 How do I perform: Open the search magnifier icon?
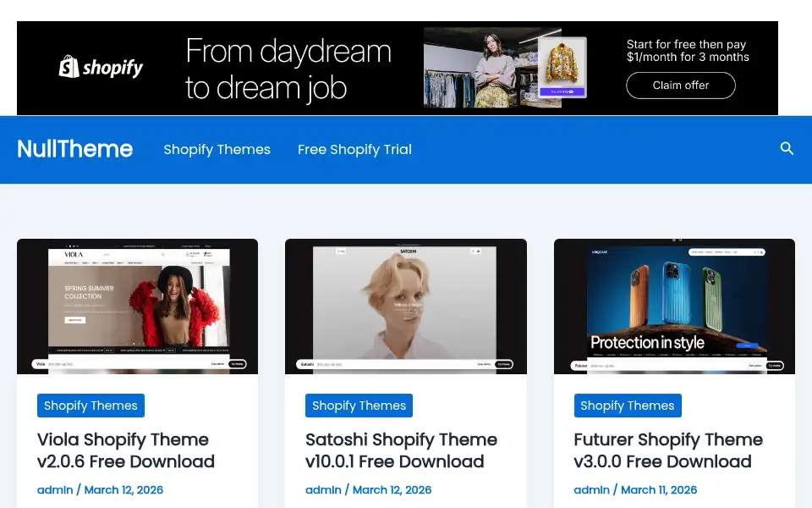tap(787, 149)
